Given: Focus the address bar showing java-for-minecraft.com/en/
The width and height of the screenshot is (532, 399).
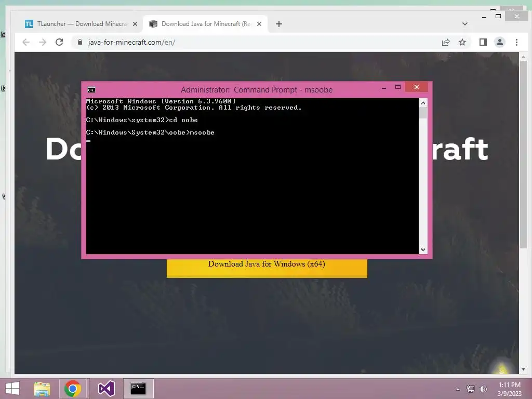Looking at the screenshot, I should (258, 42).
